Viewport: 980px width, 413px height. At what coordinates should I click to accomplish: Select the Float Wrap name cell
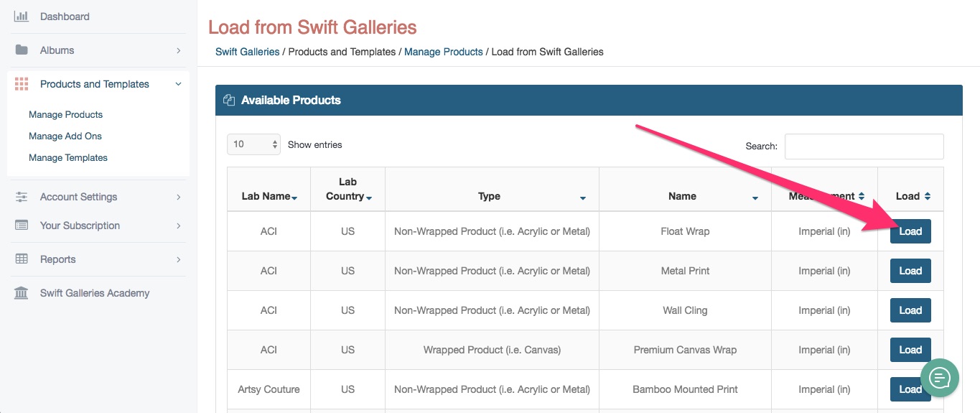pyautogui.click(x=685, y=231)
